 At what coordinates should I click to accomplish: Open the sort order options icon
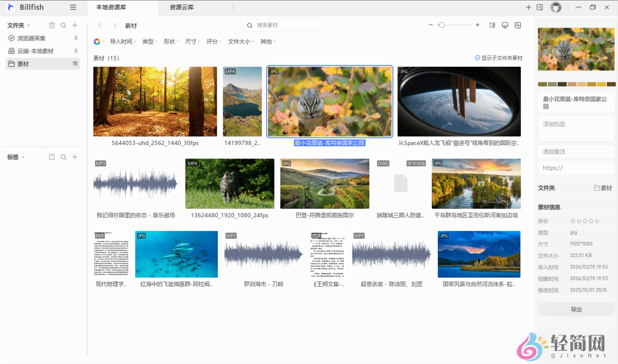[492, 25]
